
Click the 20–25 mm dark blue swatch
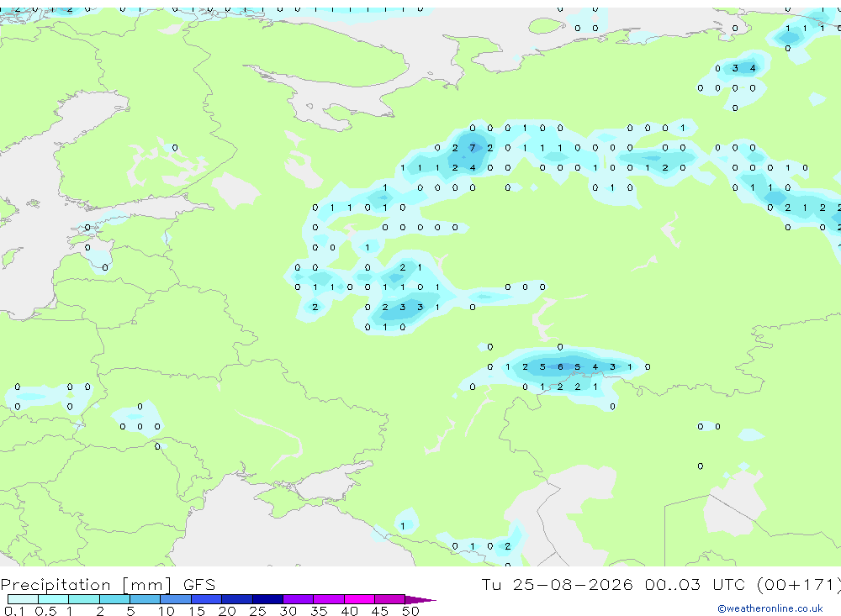pyautogui.click(x=237, y=599)
